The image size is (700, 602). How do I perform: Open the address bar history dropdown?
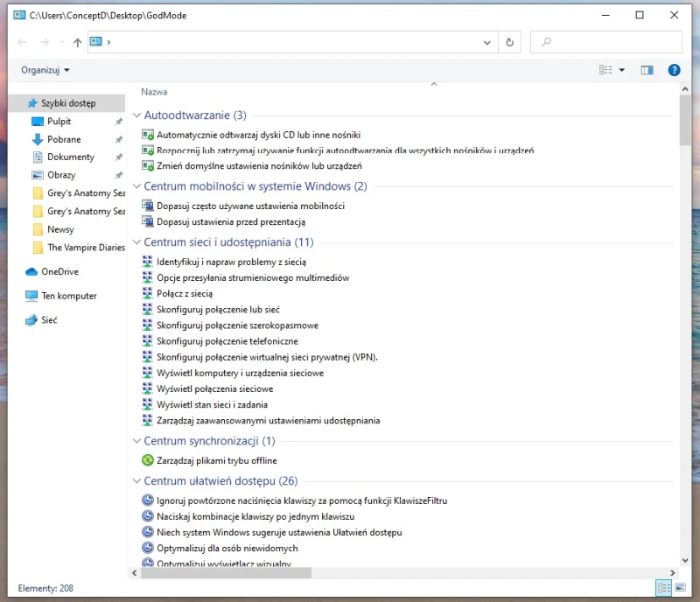[486, 41]
